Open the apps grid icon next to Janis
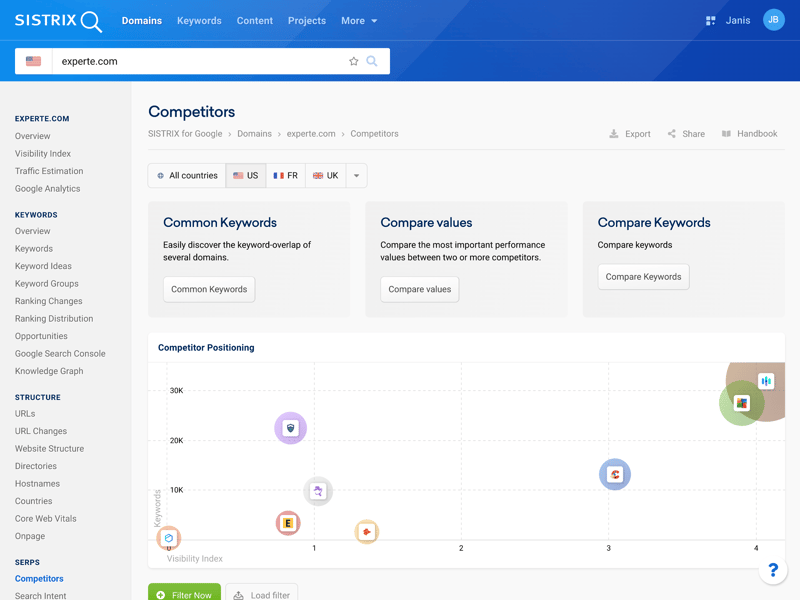This screenshot has height=600, width=800. click(x=710, y=20)
